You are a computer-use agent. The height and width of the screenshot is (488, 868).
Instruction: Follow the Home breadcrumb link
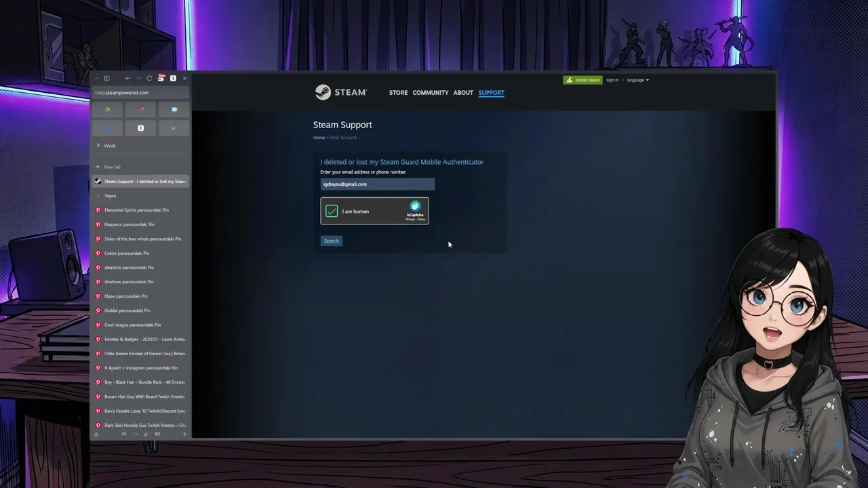pyautogui.click(x=319, y=138)
